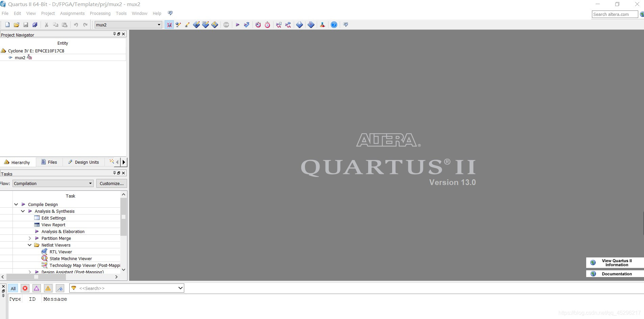Copy with the toolbar copy icon
644x319 pixels.
point(56,25)
